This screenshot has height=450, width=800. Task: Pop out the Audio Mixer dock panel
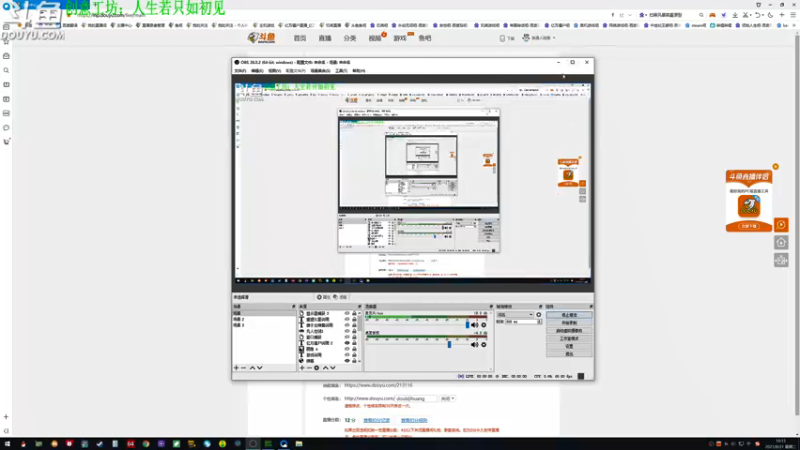pos(491,307)
